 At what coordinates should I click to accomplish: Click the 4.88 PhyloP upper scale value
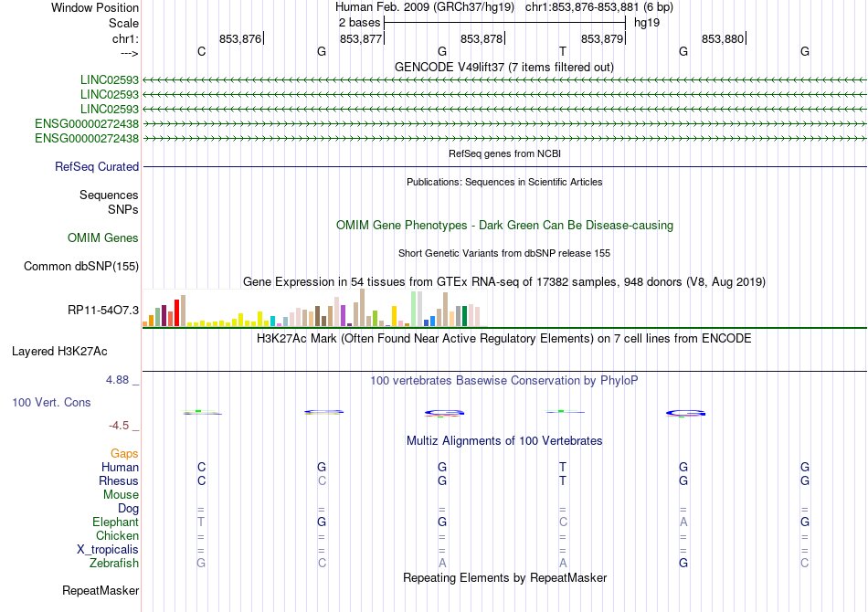click(117, 380)
